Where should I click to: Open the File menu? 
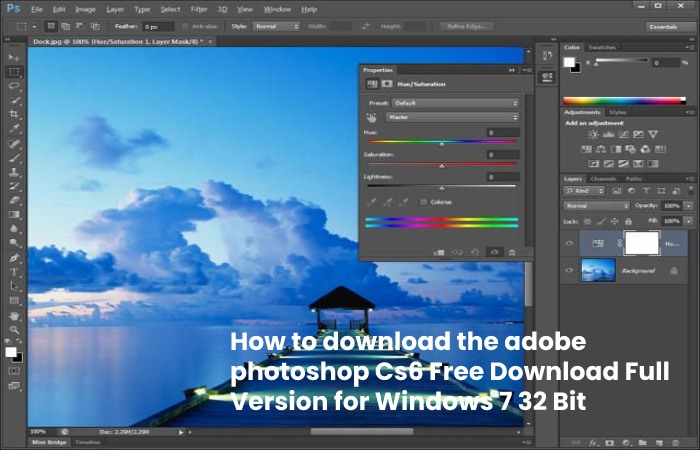tap(37, 9)
